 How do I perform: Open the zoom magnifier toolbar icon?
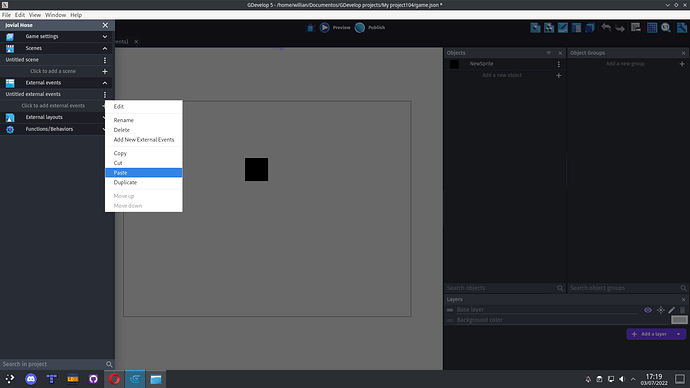[x=666, y=28]
